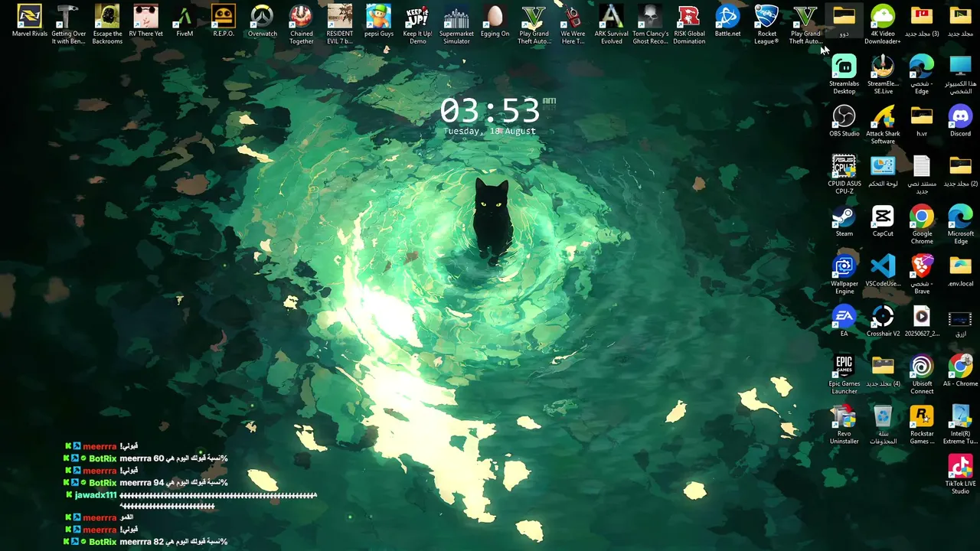Select the h.vr folder
Viewport: 980px width, 551px height.
click(x=922, y=121)
